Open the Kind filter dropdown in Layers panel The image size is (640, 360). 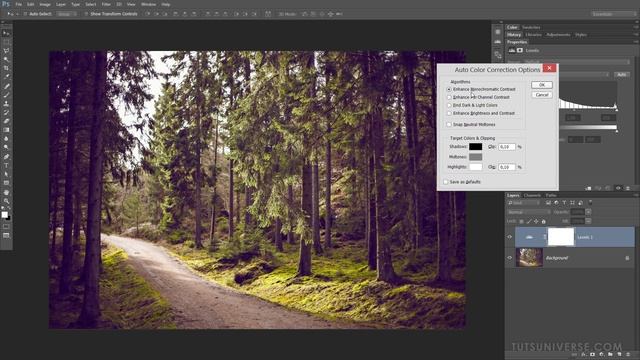pos(524,203)
